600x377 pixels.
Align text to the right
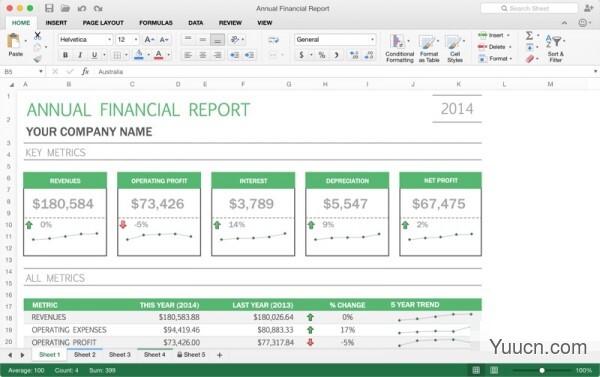217,55
